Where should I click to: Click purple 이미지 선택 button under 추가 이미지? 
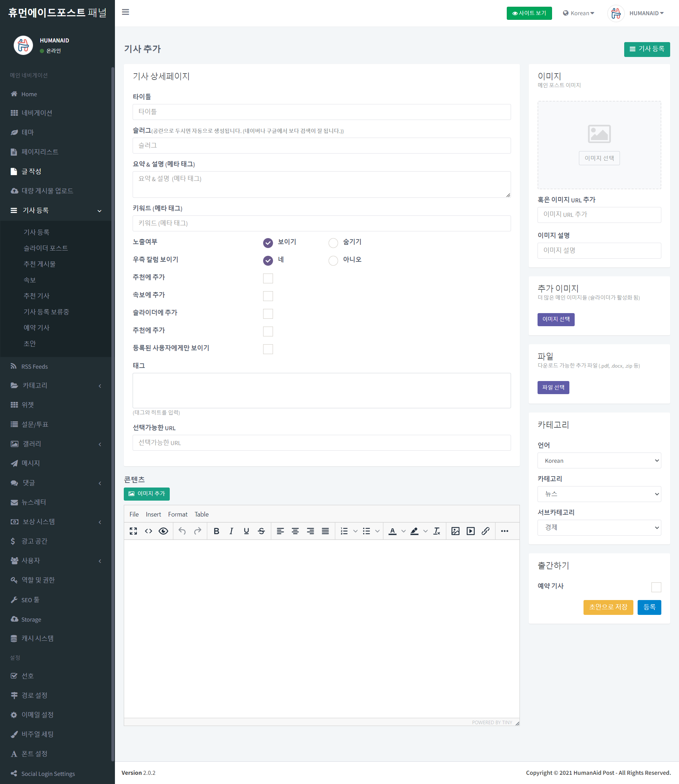pos(556,319)
